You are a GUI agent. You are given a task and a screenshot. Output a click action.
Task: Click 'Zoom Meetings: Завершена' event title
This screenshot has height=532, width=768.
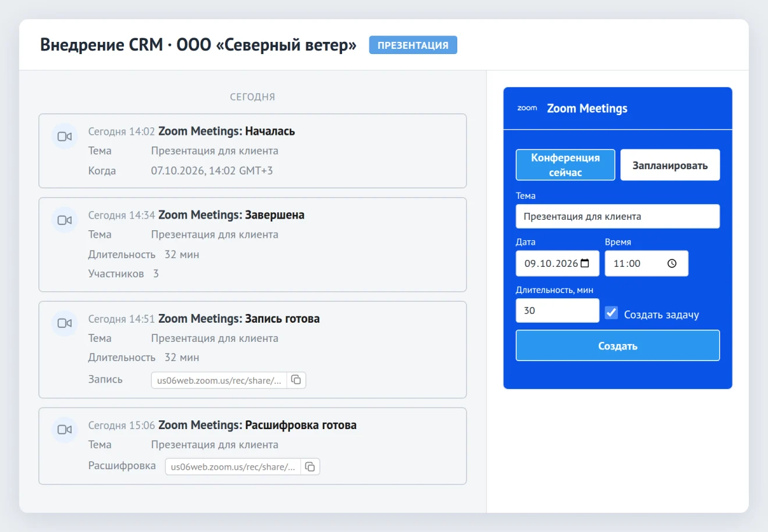coord(231,215)
